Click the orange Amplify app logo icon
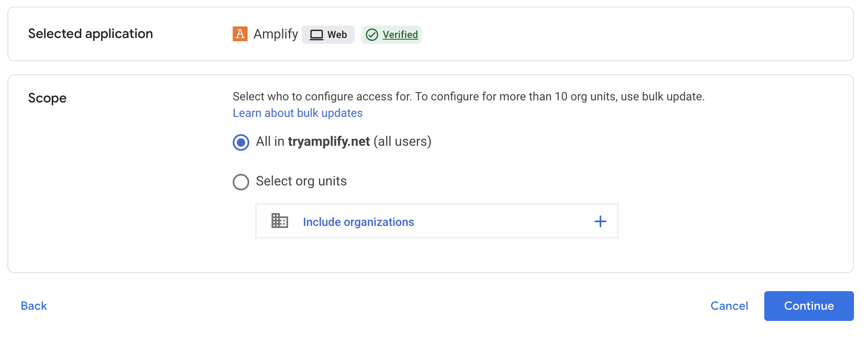Viewport: 868px width, 337px height. pos(240,34)
